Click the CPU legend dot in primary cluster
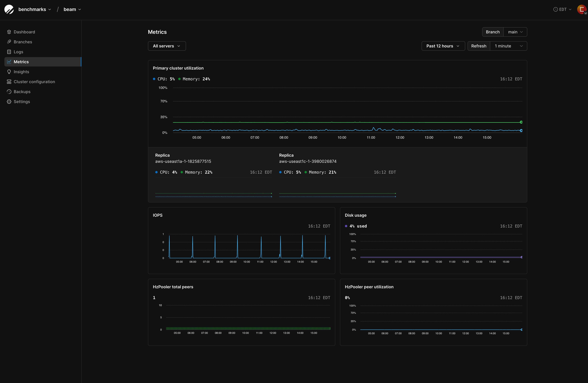 [x=154, y=79]
